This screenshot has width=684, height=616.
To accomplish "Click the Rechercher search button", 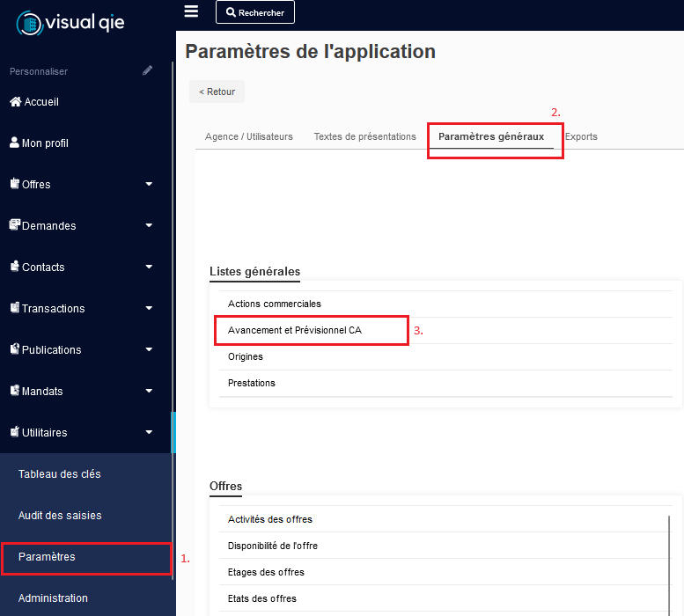I will [255, 12].
